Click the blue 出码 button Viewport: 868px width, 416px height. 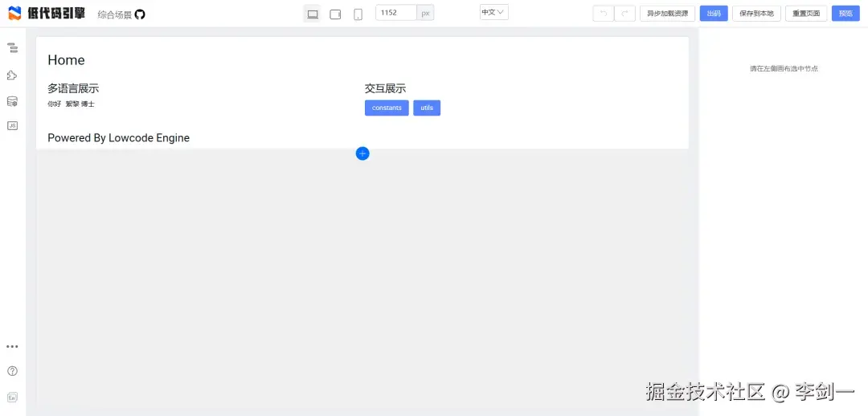click(x=714, y=14)
